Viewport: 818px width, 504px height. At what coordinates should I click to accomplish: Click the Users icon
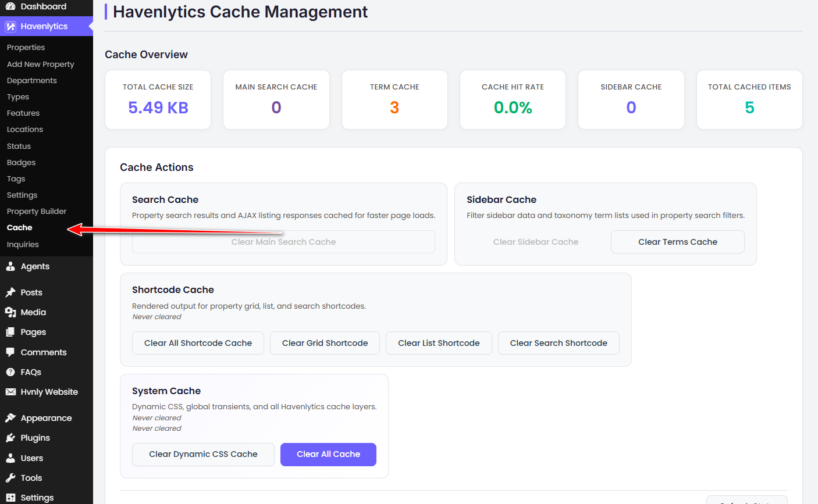(10, 458)
